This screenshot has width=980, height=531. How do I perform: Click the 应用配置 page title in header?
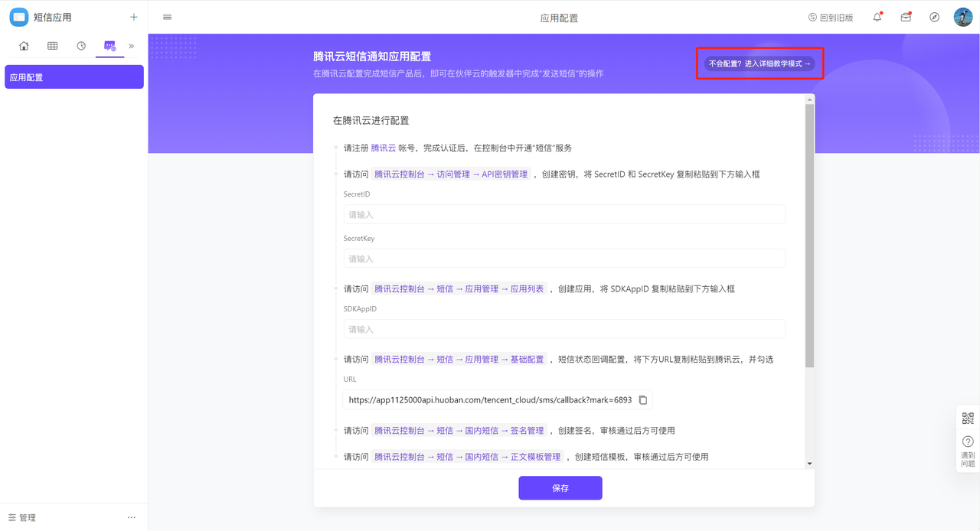coord(560,18)
